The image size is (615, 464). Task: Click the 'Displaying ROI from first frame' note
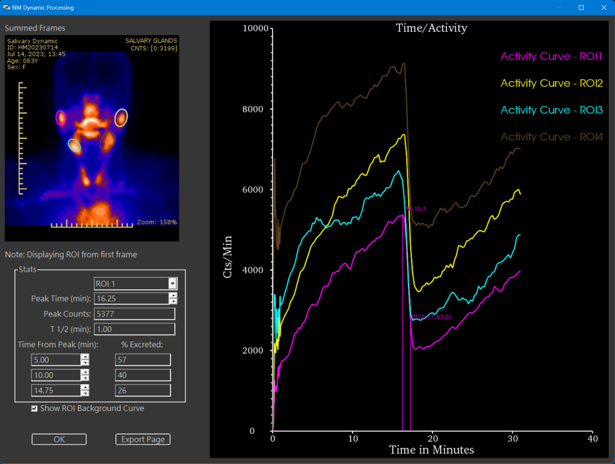(x=71, y=255)
